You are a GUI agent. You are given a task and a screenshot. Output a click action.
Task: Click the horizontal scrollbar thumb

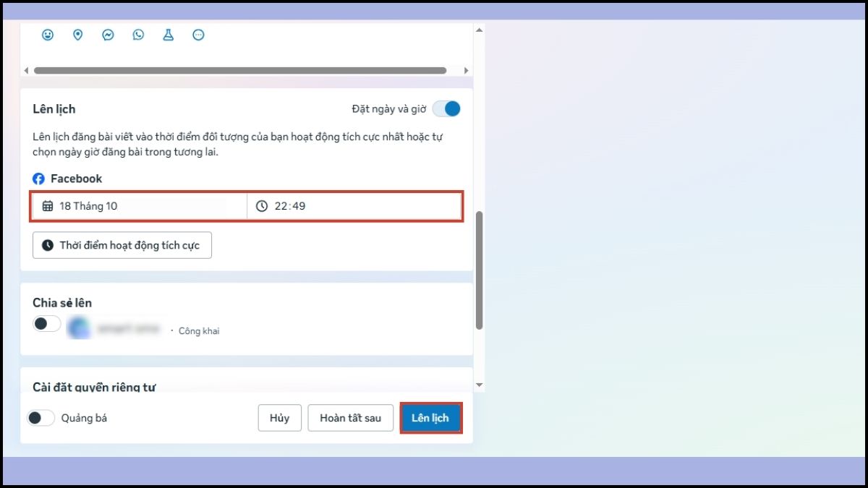point(240,70)
